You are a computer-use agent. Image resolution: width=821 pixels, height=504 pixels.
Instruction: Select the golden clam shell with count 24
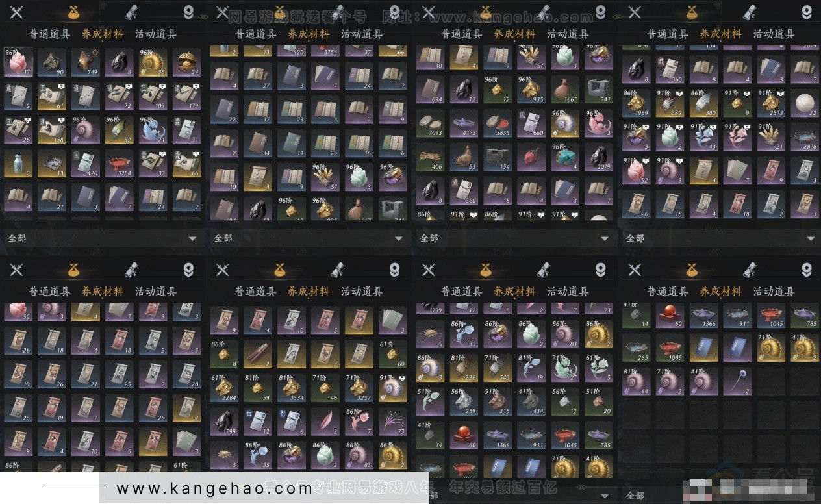pyautogui.click(x=187, y=62)
